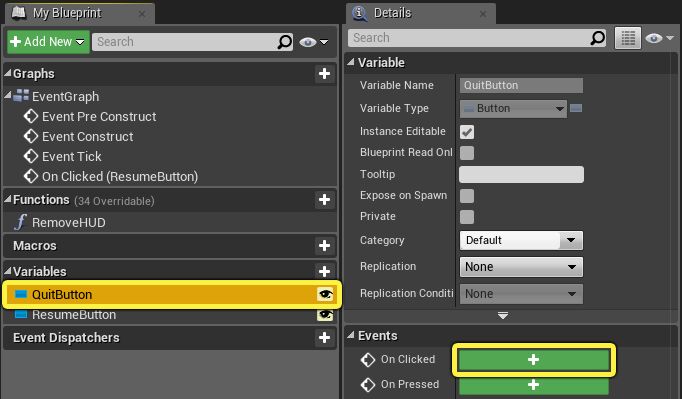Toggle ResumeButton visibility eye icon
This screenshot has height=399, width=682.
pos(325,315)
